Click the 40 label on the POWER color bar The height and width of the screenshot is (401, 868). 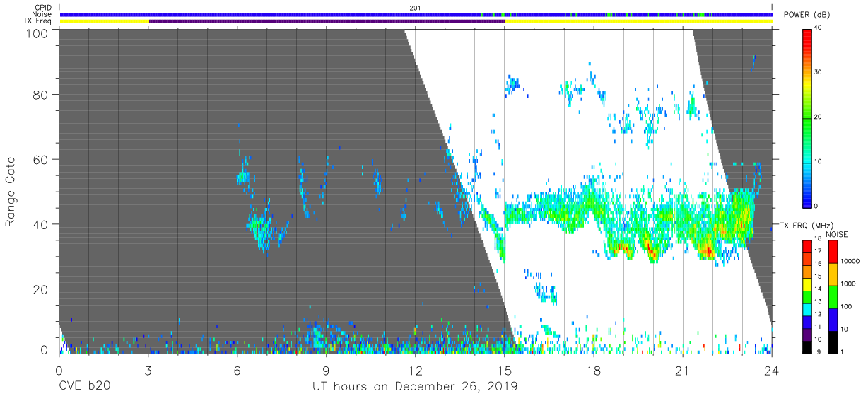point(819,28)
